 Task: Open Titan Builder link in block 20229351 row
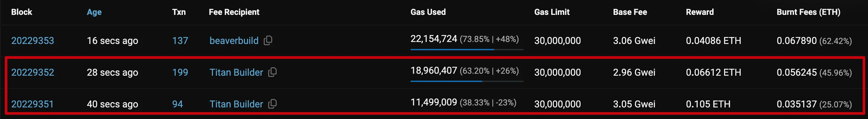click(236, 104)
